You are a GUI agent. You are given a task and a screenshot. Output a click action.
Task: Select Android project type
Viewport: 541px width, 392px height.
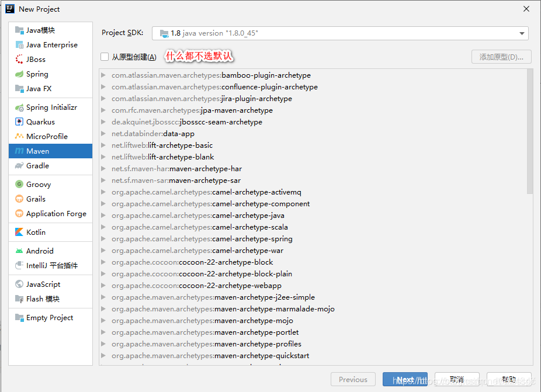point(50,251)
